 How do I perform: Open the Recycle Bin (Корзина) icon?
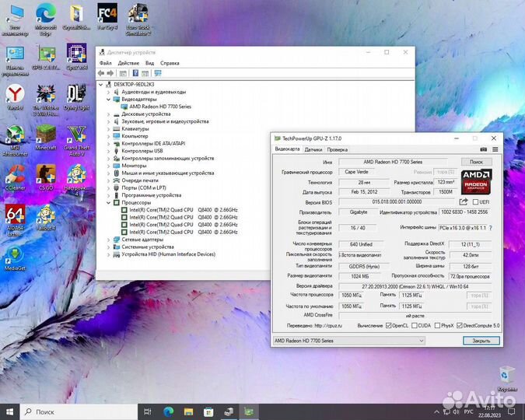click(507, 379)
